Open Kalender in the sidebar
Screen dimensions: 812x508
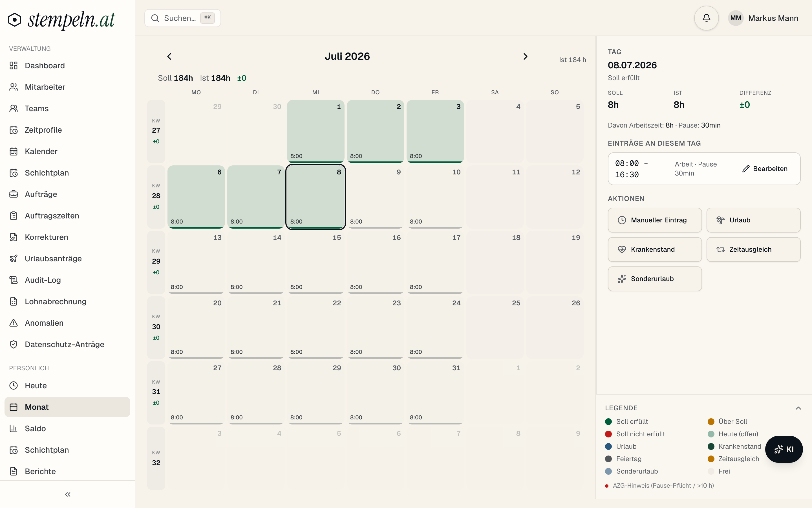pos(67,151)
